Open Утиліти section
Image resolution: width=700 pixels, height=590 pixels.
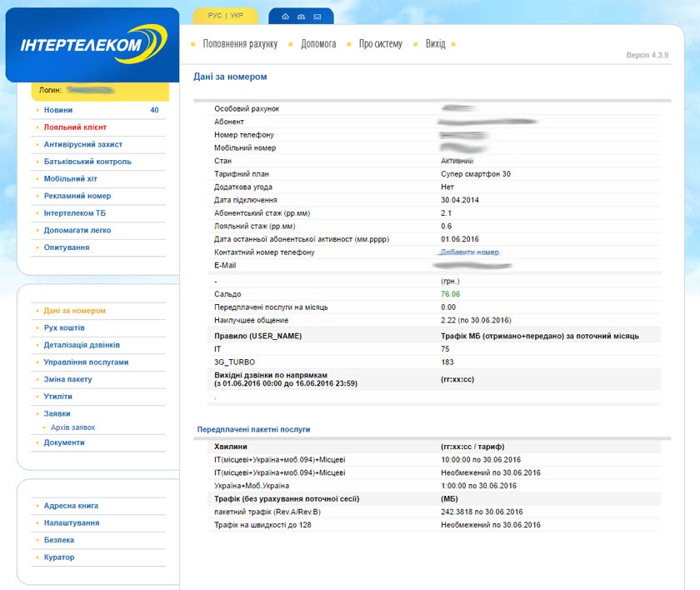58,397
